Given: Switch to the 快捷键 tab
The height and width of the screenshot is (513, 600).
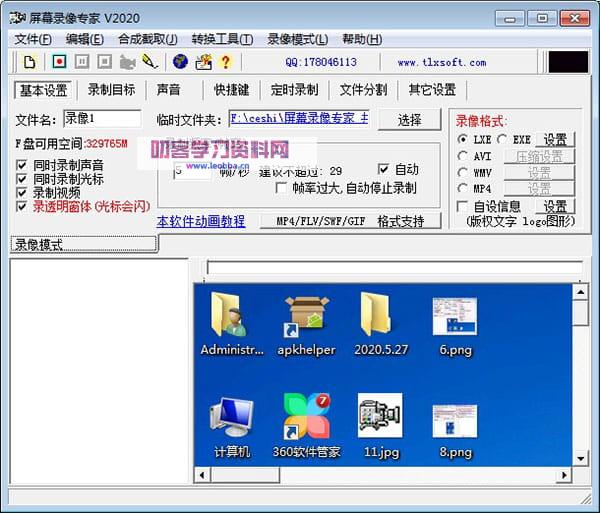Looking at the screenshot, I should [x=232, y=90].
